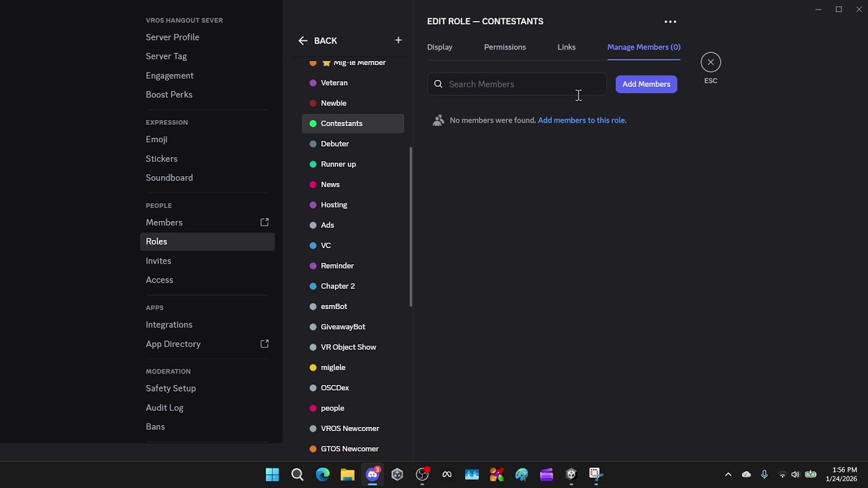The height and width of the screenshot is (488, 868).
Task: Open Safety Setup page
Action: coord(208,388)
